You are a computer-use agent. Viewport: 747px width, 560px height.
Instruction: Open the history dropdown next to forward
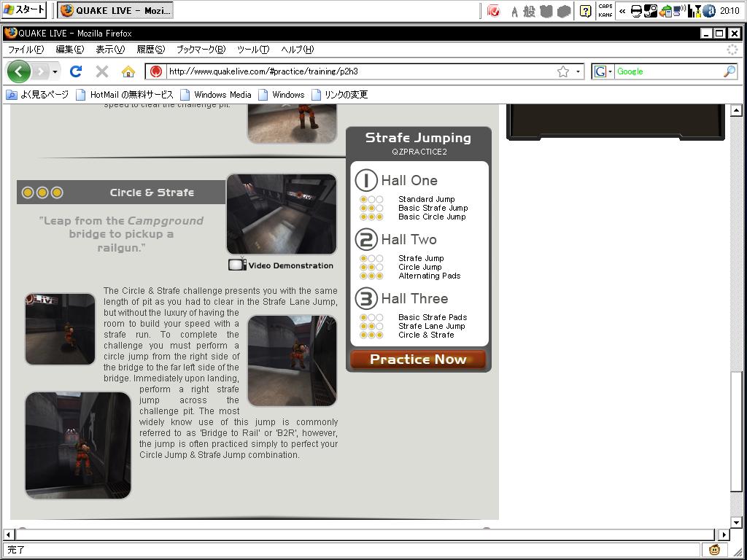click(55, 72)
